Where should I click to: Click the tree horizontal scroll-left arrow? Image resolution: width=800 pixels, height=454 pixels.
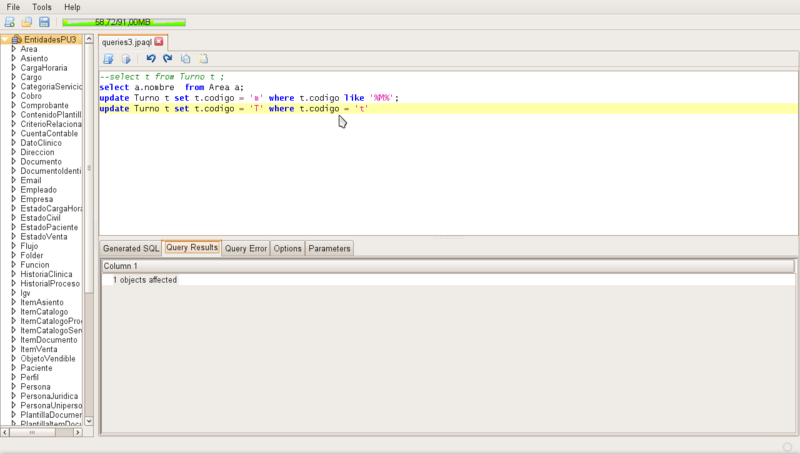pos(5,432)
